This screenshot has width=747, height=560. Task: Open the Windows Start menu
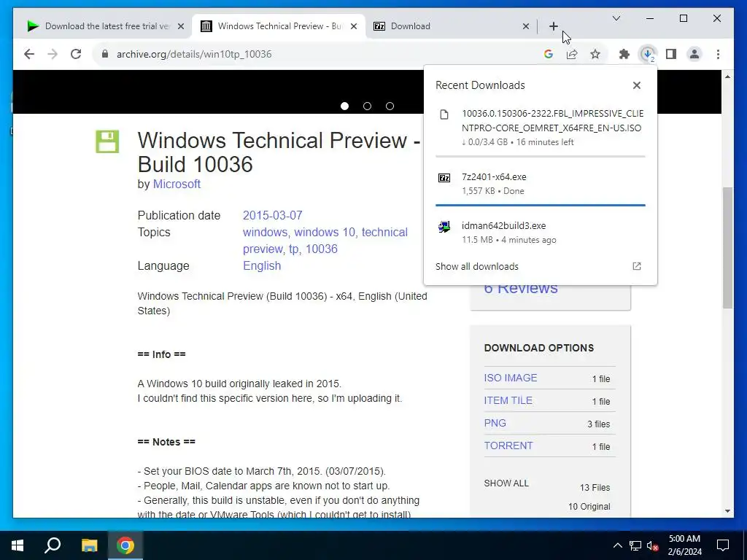pyautogui.click(x=18, y=545)
